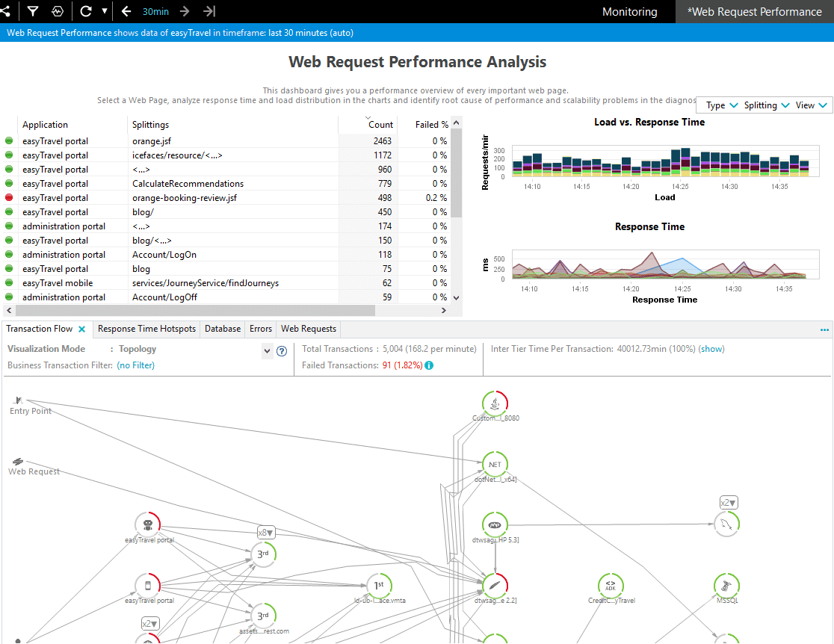Select the .NET dotNet node
Screen dimensions: 834x644
(495, 464)
